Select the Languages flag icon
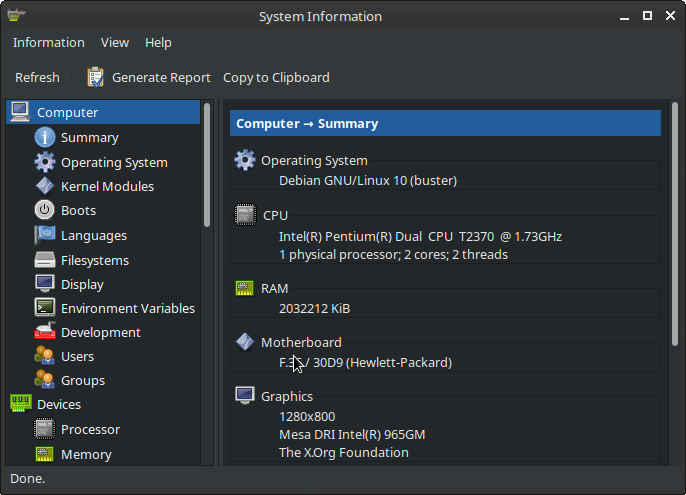686x495 pixels. (44, 235)
